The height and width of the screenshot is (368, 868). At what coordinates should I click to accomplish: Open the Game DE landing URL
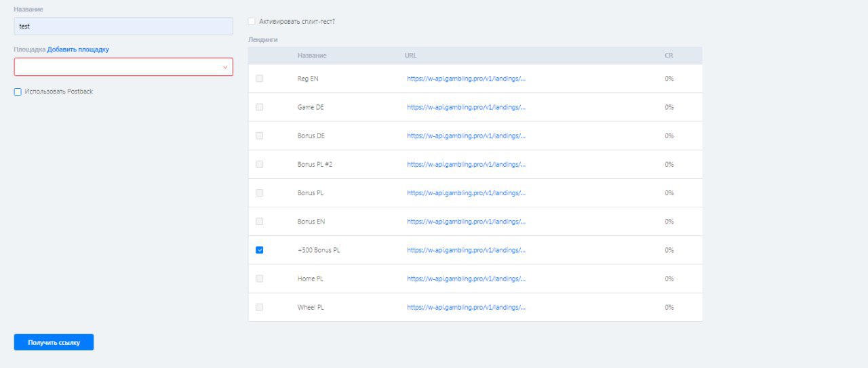coord(466,107)
